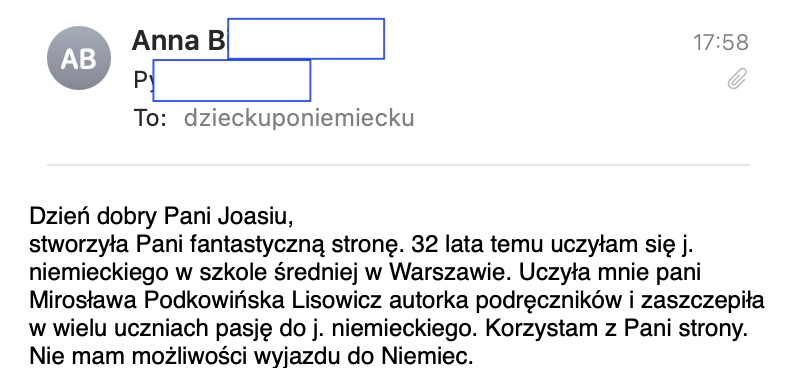Select the sender name Anna B

pyautogui.click(x=178, y=40)
